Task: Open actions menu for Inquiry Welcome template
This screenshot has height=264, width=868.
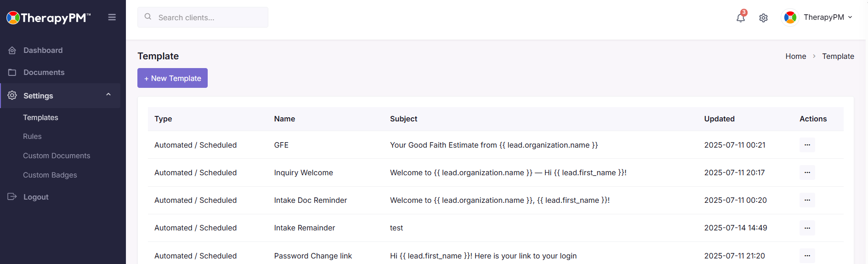Action: coord(807,172)
